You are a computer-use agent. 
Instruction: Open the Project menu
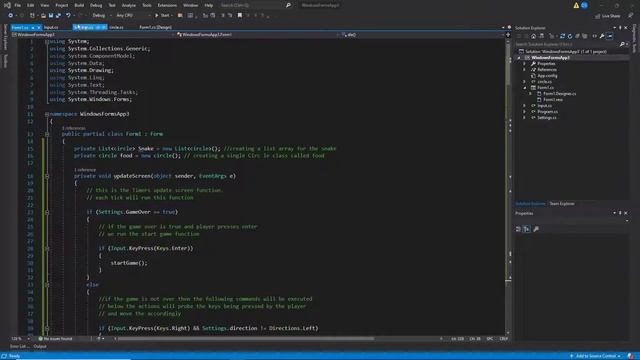(62, 5)
